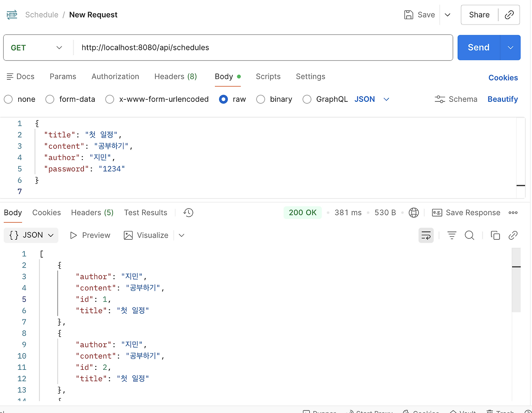Screen dimensions: 532x413
Task: Click the "id": 1 response line
Action: click(94, 300)
